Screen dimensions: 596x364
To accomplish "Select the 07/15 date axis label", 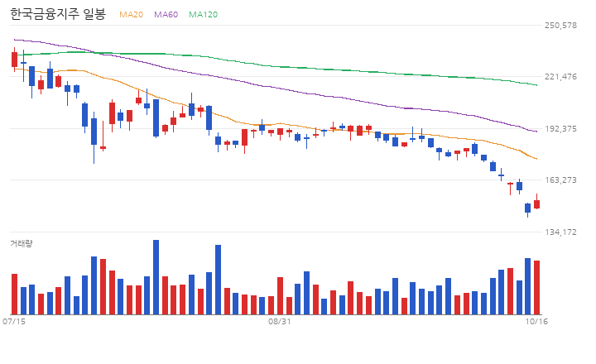I will pos(14,322).
